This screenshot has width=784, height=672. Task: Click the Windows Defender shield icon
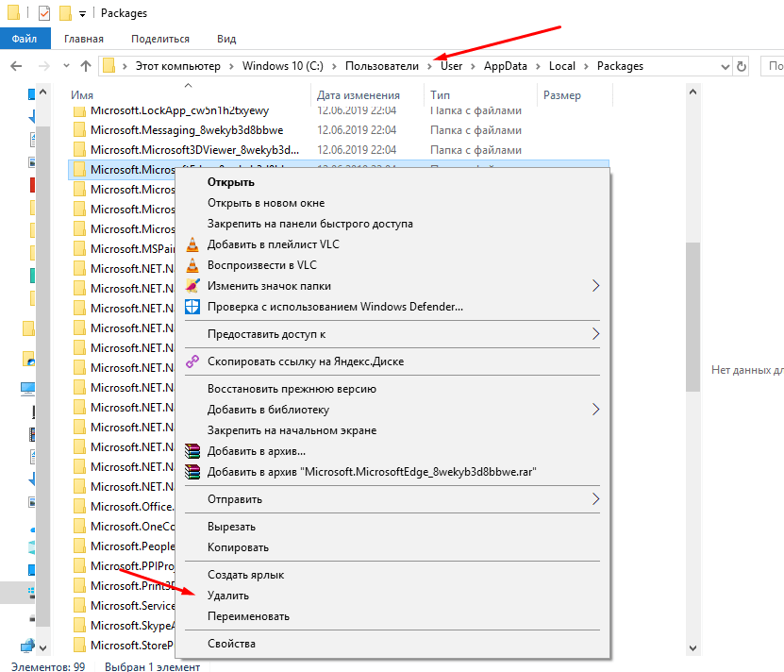(192, 307)
